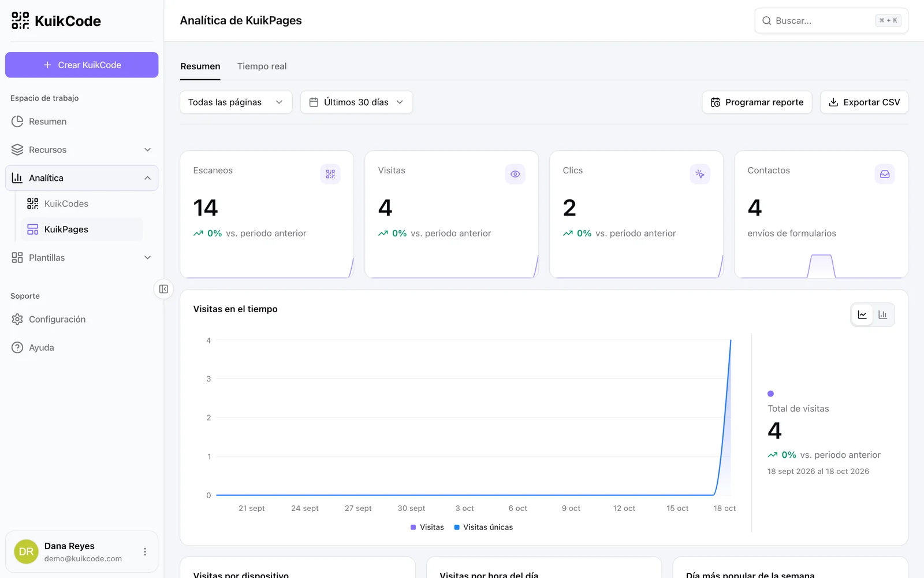Click the 18 oct point on the chart
This screenshot has width=924, height=578.
click(x=731, y=340)
